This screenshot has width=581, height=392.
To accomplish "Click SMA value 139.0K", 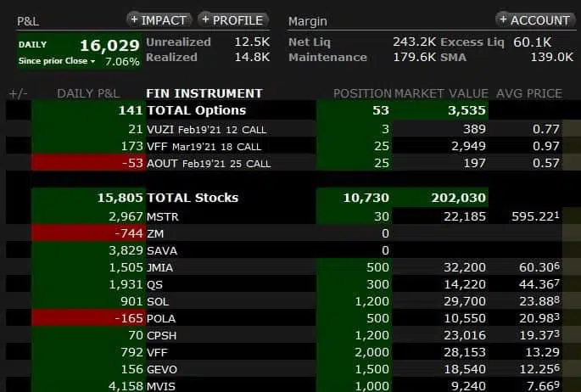I will [x=551, y=57].
